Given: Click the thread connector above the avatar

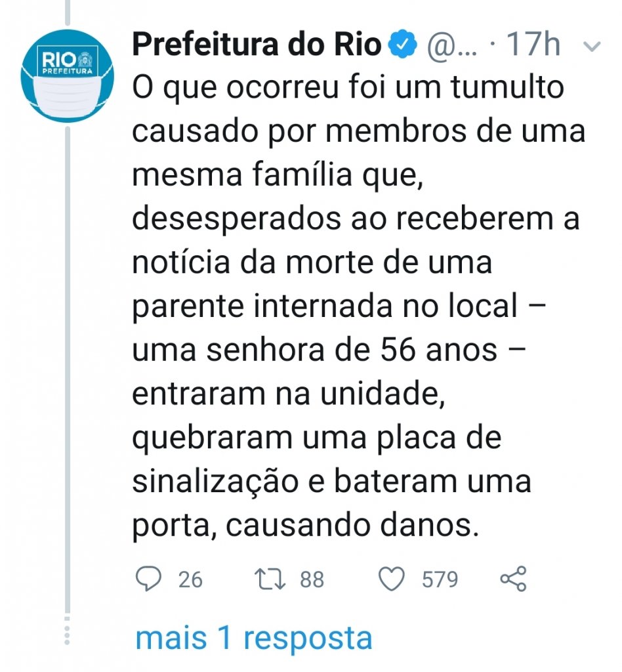Looking at the screenshot, I should click(x=68, y=12).
